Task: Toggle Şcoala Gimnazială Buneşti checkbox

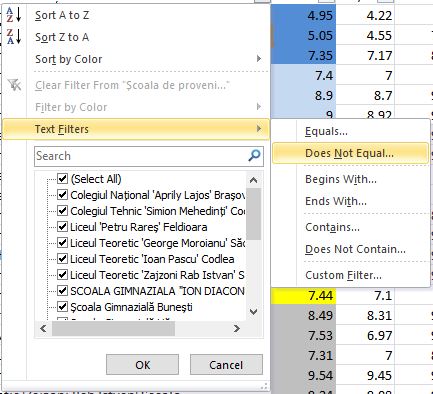Action: [63, 307]
